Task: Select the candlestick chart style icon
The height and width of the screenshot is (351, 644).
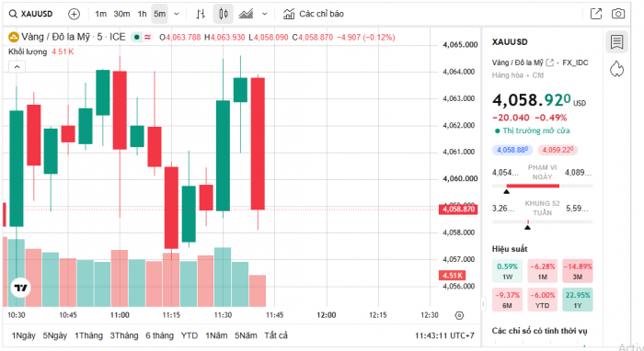Action: click(224, 14)
